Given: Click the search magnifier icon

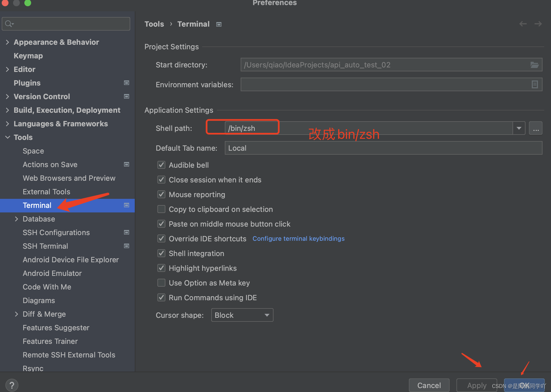Looking at the screenshot, I should coord(9,24).
